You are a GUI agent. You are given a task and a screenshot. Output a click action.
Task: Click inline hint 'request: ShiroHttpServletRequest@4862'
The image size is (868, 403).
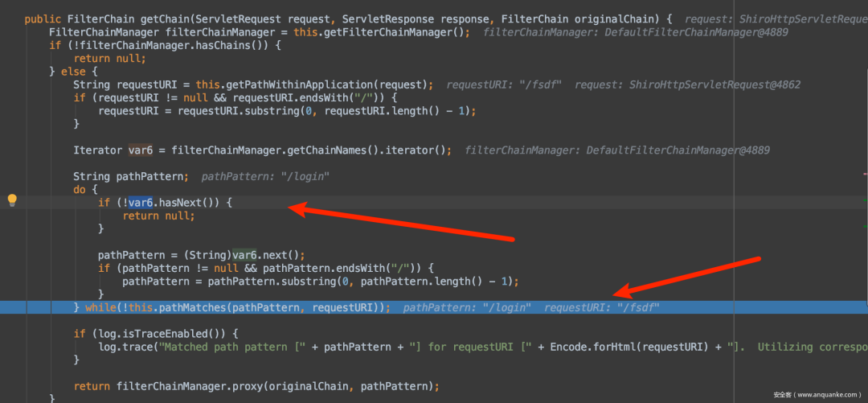tap(687, 84)
